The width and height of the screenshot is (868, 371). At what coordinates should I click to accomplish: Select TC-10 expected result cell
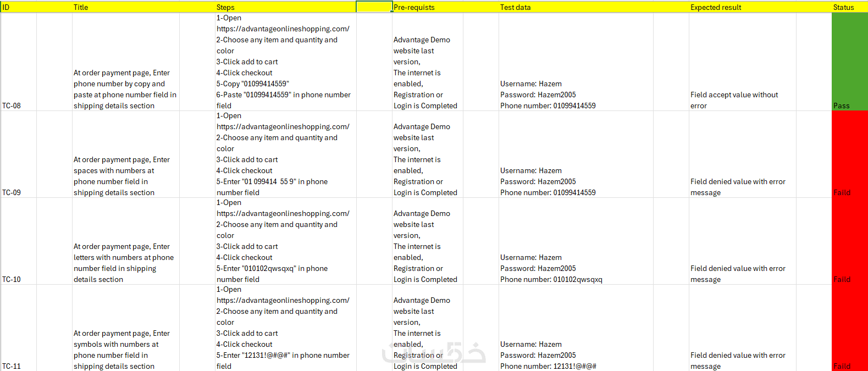[x=742, y=241]
